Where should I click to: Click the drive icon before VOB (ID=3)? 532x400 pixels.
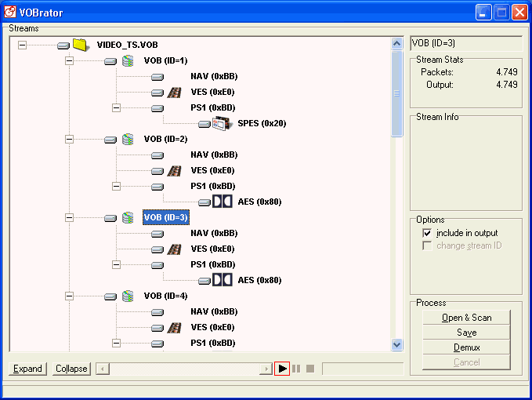(110, 218)
